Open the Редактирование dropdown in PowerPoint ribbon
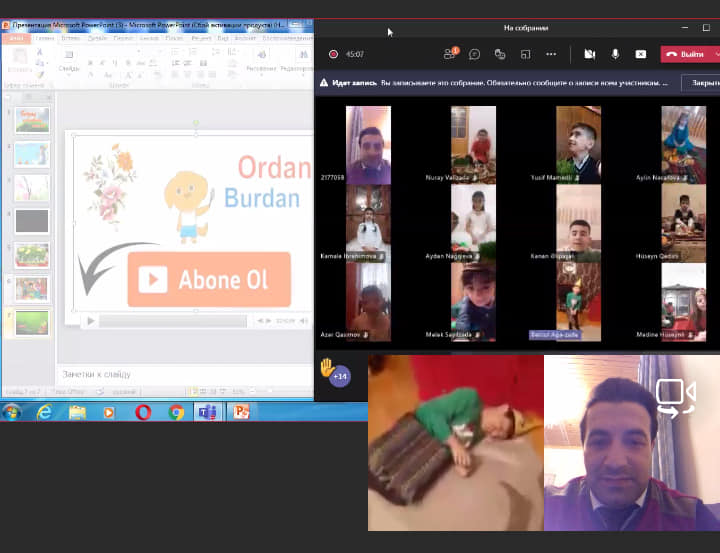The image size is (720, 553). (297, 61)
